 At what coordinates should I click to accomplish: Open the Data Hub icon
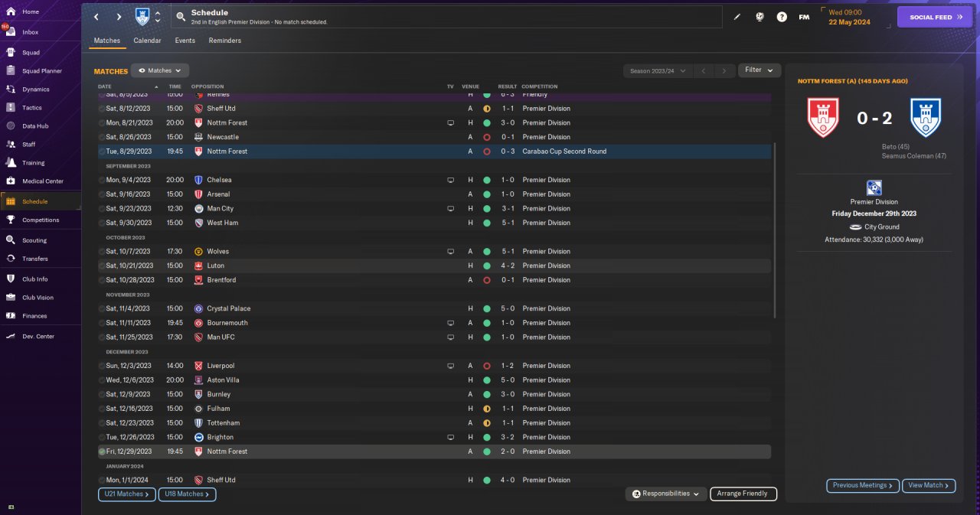[x=11, y=126]
